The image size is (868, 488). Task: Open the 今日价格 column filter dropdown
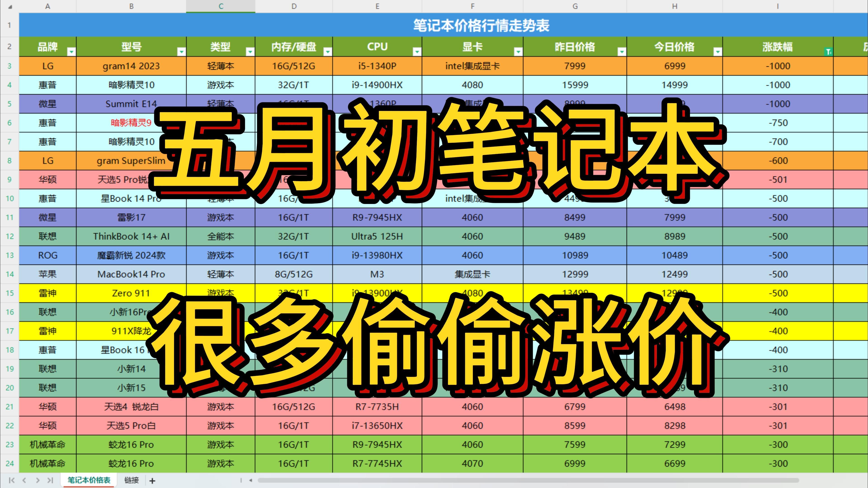(x=718, y=52)
